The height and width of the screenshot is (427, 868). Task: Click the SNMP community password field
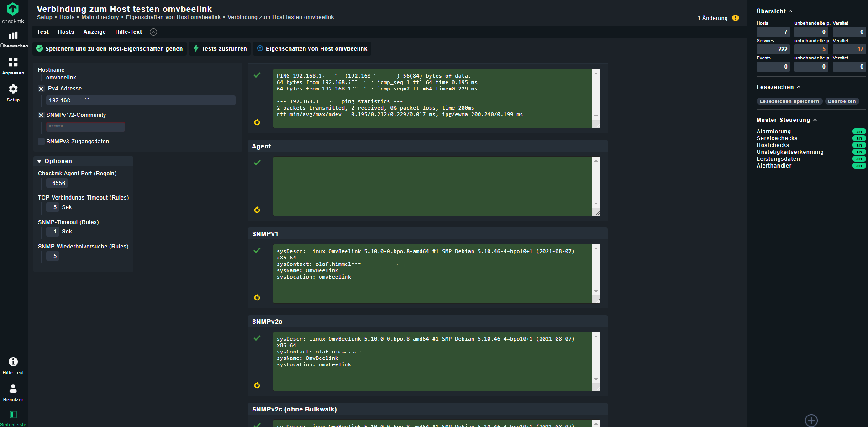[85, 127]
